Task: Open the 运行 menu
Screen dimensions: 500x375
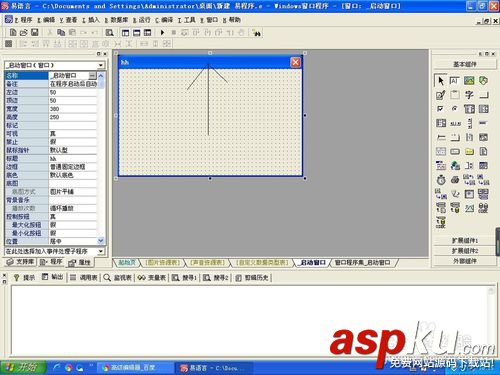Action: point(141,20)
